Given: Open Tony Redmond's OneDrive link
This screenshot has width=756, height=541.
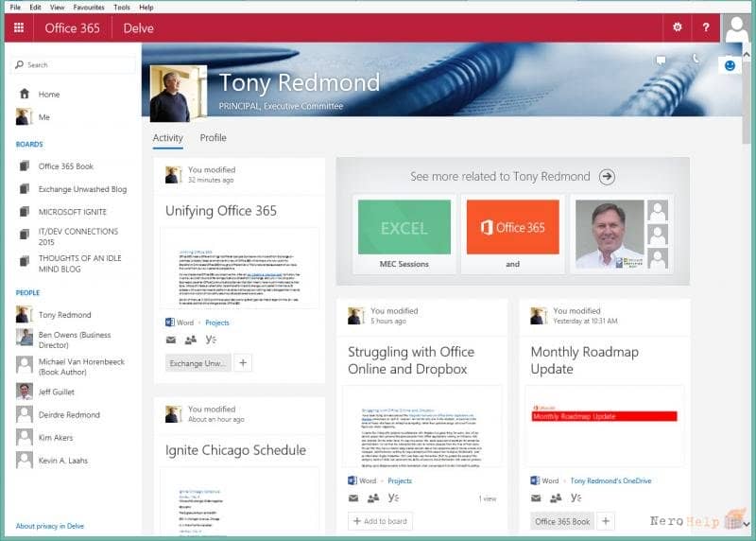Looking at the screenshot, I should 610,480.
